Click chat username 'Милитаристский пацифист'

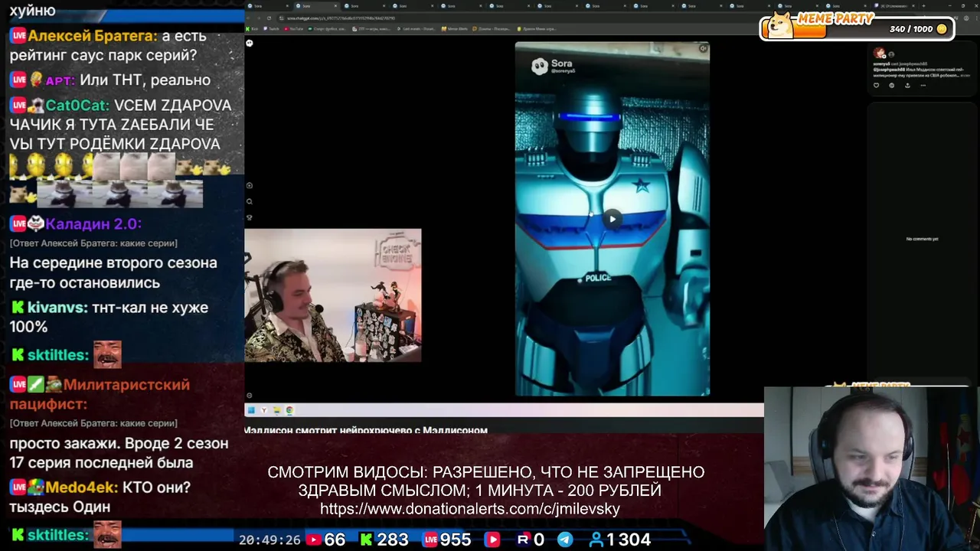pyautogui.click(x=100, y=394)
